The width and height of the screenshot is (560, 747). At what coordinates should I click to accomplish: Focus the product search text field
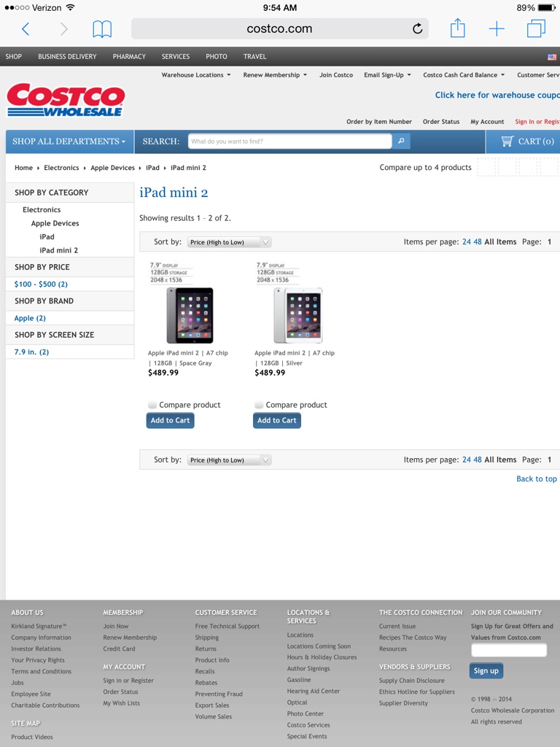click(x=290, y=141)
